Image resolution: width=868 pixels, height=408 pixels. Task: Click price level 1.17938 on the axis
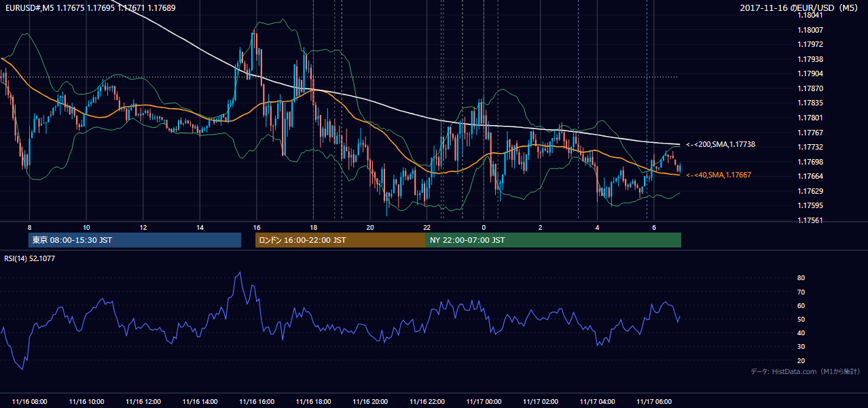click(810, 59)
